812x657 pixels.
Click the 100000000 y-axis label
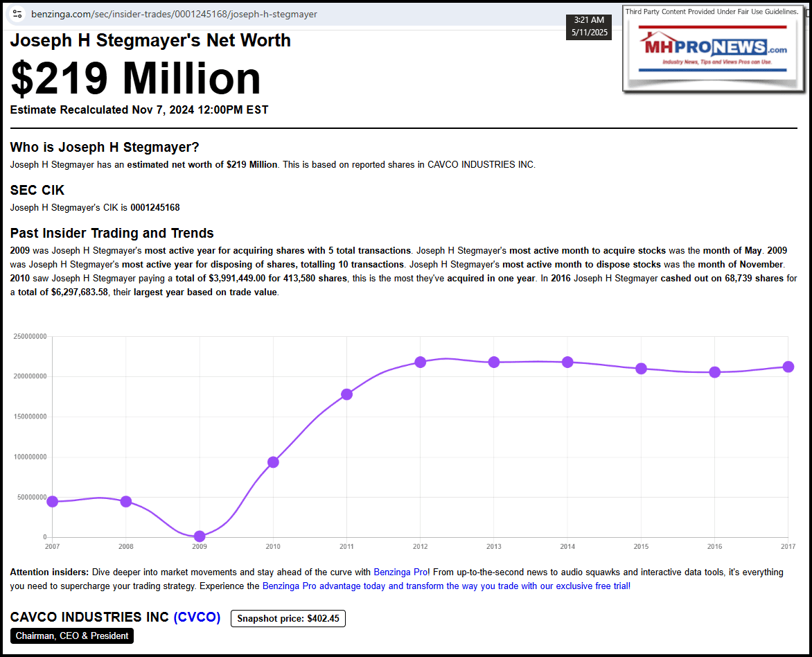30,457
